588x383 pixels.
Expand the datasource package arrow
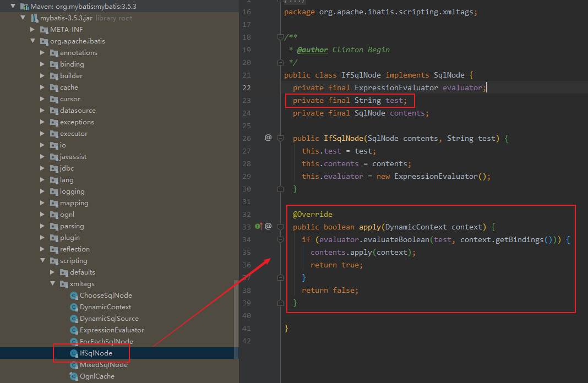point(42,111)
